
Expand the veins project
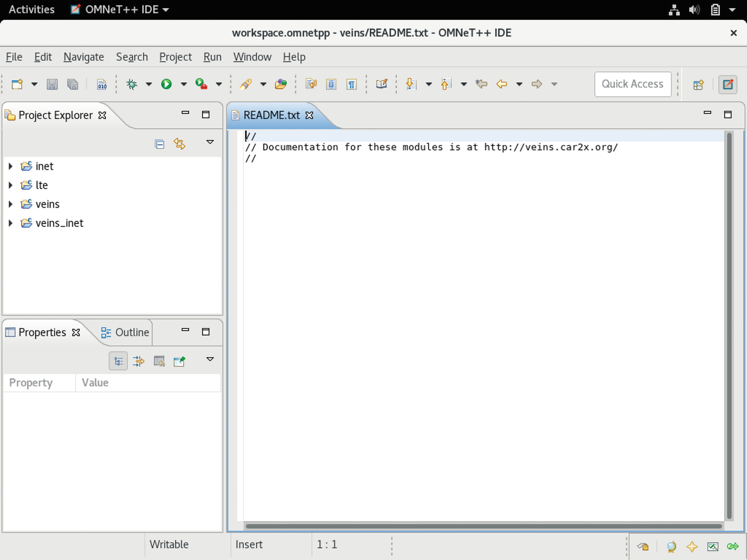tap(10, 204)
